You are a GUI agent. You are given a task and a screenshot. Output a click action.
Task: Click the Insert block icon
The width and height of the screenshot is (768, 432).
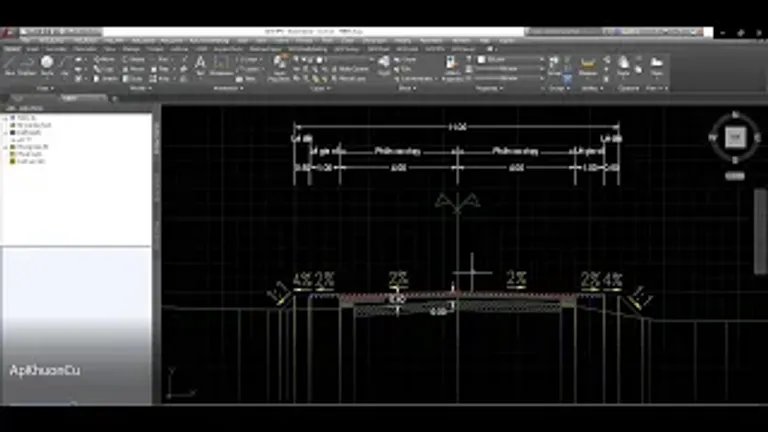point(384,65)
